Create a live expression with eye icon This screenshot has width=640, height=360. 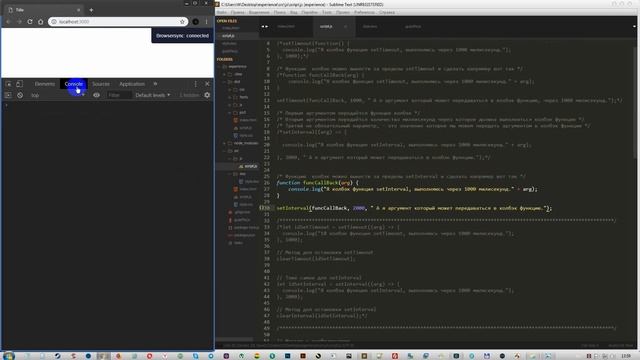tap(96, 95)
